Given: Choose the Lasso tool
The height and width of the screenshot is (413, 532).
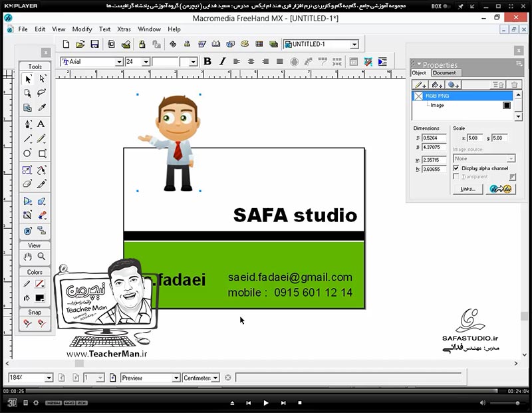Looking at the screenshot, I should [x=42, y=93].
